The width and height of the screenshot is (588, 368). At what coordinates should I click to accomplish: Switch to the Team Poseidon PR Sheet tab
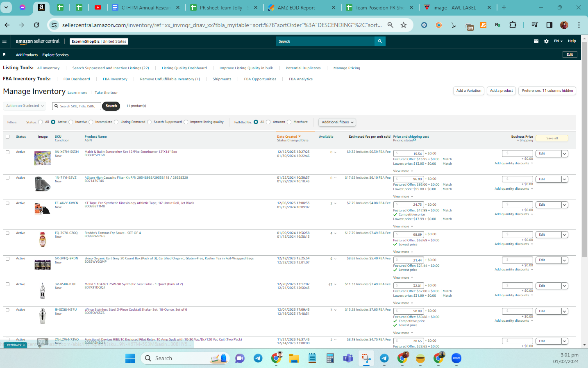[x=380, y=7]
